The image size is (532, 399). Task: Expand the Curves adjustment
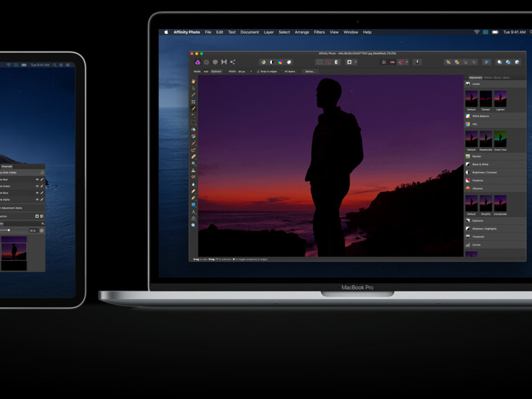click(x=495, y=245)
